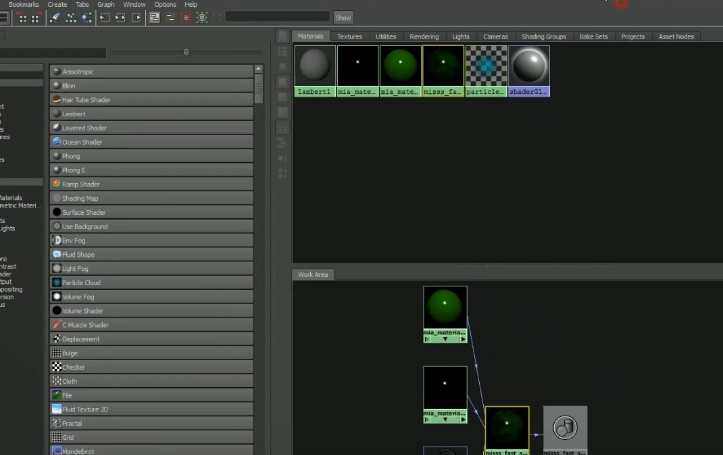723x455 pixels.
Task: Create a Shading Map node
Action: 152,198
